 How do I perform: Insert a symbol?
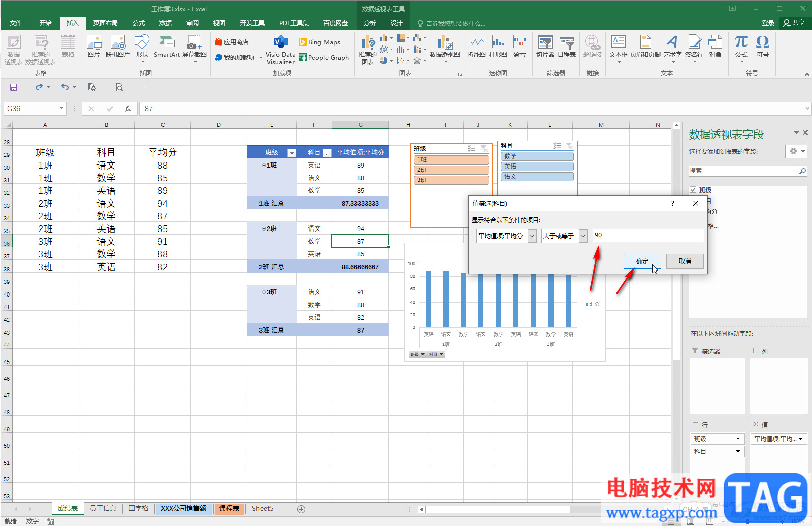pyautogui.click(x=763, y=46)
